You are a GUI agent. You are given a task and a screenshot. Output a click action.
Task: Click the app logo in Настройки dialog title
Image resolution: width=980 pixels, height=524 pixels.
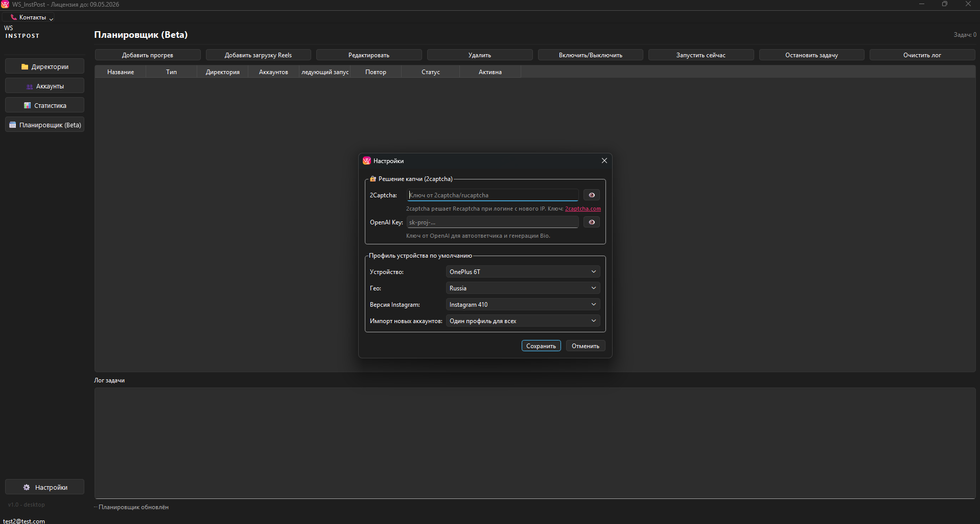pyautogui.click(x=366, y=161)
